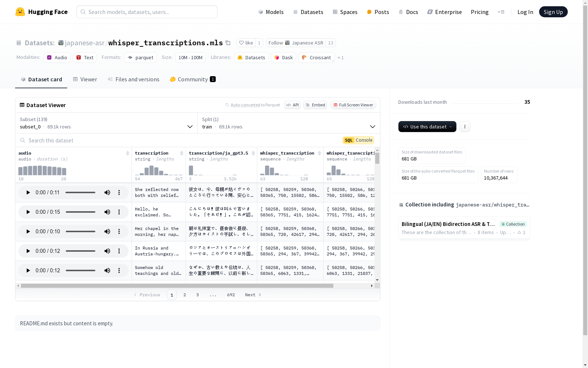588x368 pixels.
Task: Jump to page 692 of the dataset
Action: click(x=231, y=295)
